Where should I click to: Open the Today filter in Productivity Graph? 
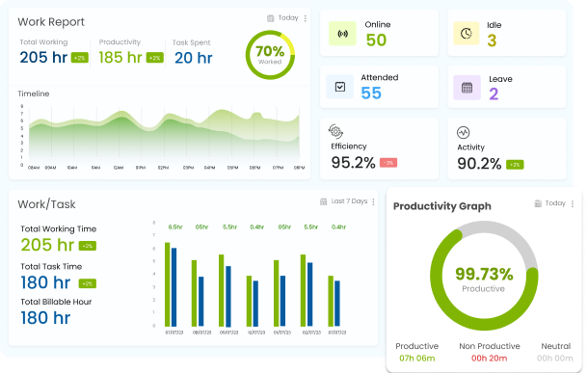[555, 203]
